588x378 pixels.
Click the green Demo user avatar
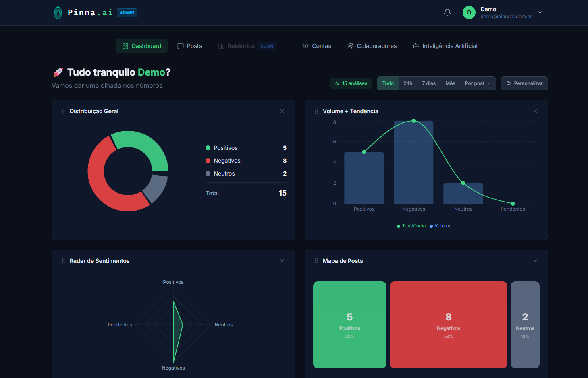469,12
